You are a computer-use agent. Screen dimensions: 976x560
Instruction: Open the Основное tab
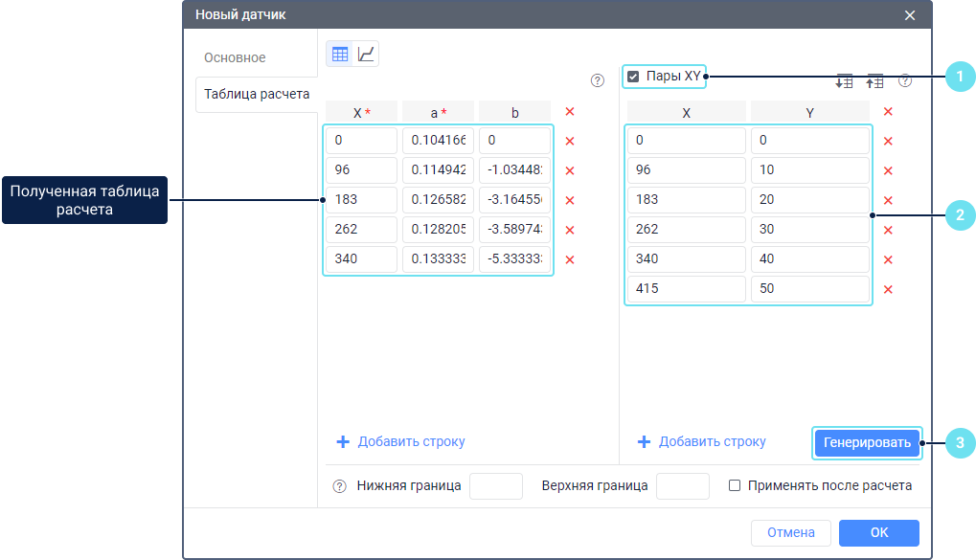tap(235, 57)
